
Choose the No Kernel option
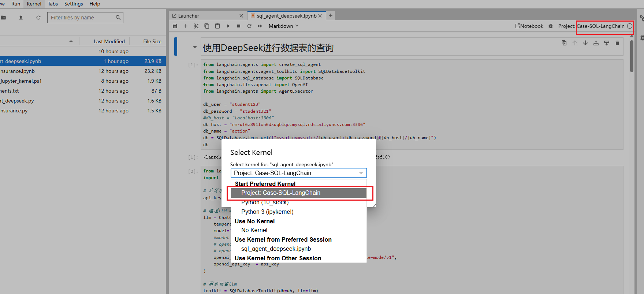pos(298,230)
